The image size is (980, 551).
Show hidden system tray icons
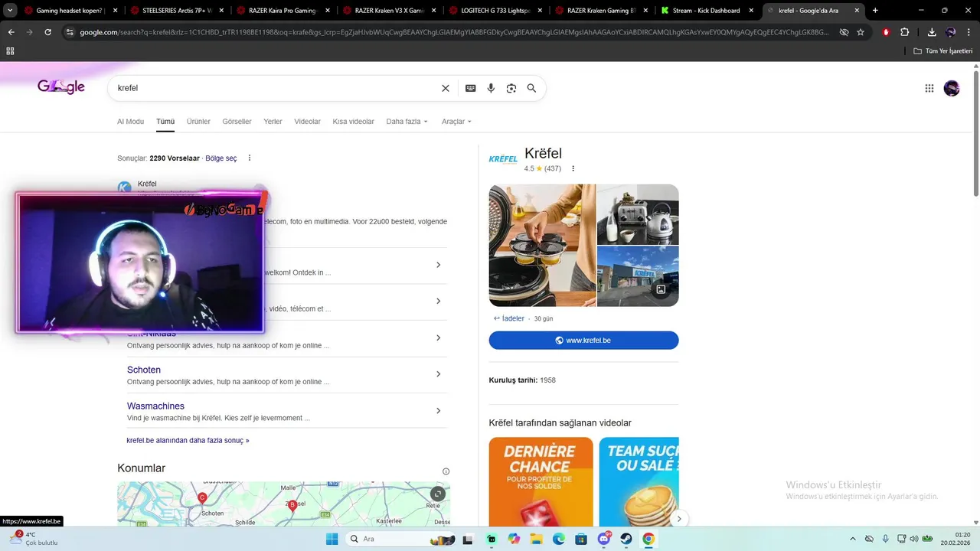pos(853,539)
